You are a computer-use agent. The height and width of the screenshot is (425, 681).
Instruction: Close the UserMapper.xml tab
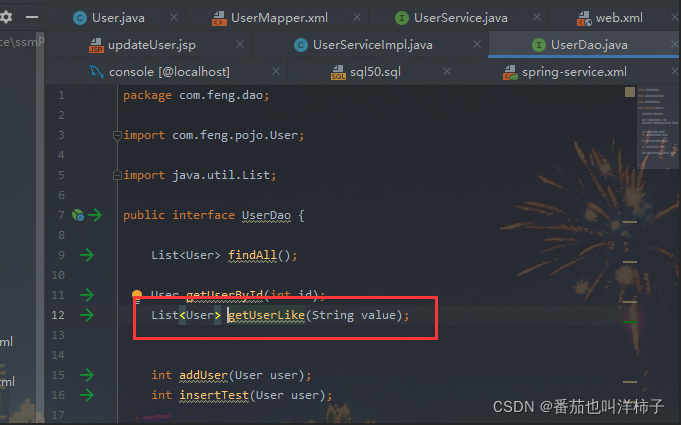pyautogui.click(x=357, y=17)
